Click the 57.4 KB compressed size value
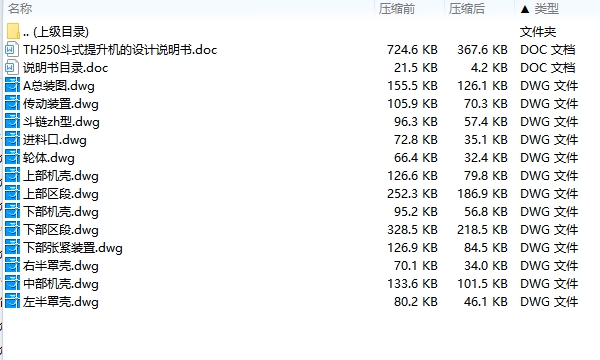This screenshot has height=360, width=600. (486, 122)
